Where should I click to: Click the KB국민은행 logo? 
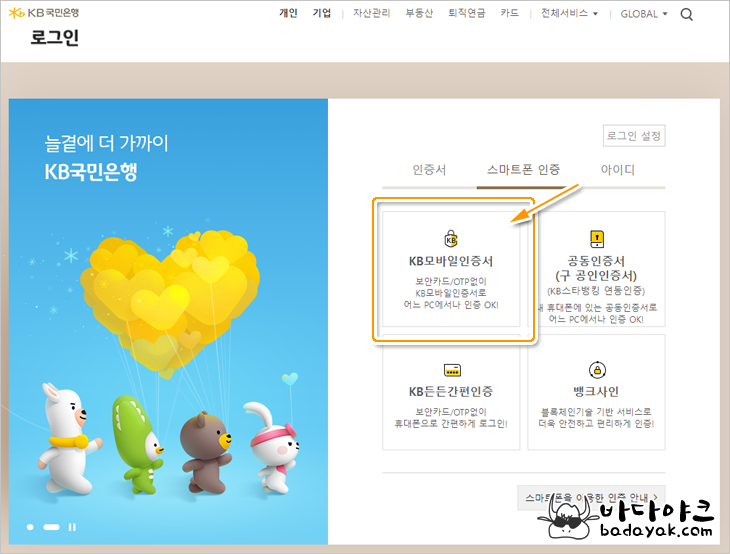(x=44, y=13)
